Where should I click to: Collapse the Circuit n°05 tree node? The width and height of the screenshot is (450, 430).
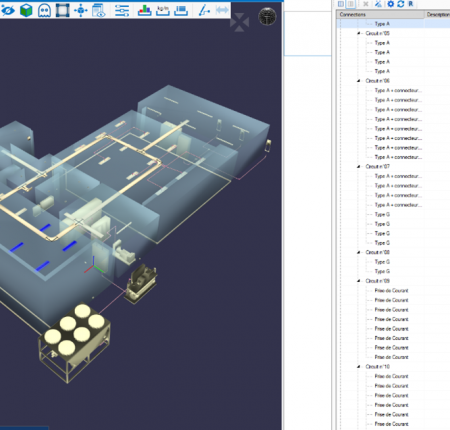(359, 33)
